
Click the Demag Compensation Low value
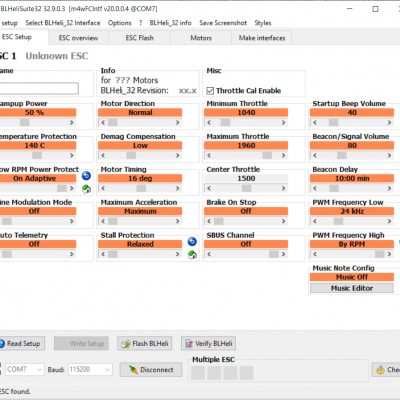click(x=140, y=145)
